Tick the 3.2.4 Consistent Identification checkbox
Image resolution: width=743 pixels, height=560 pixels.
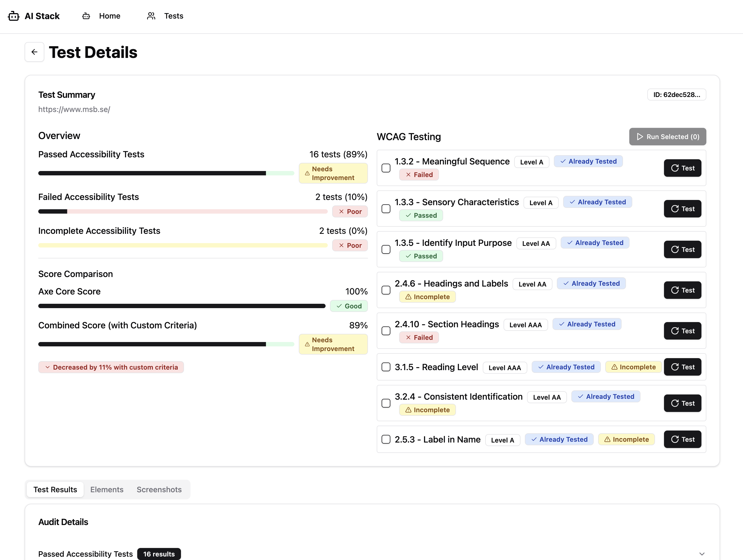386,403
